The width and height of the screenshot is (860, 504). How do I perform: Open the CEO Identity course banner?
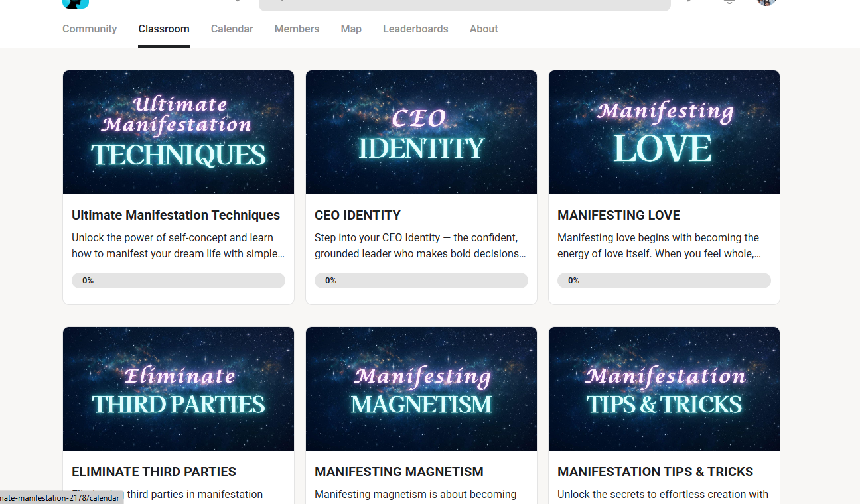click(x=421, y=132)
